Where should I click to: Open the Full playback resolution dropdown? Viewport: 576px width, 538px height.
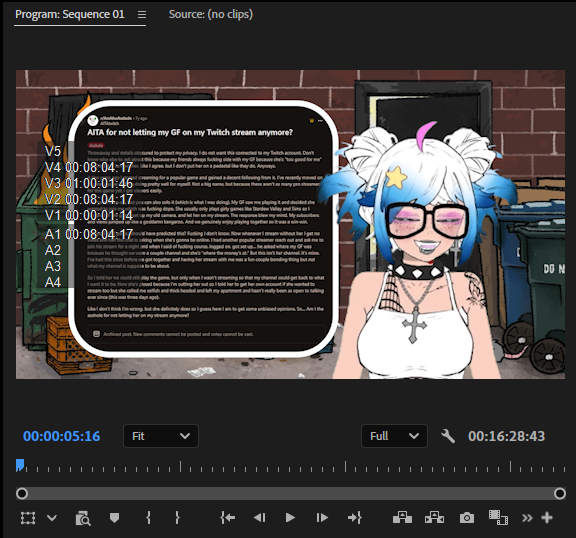[394, 436]
